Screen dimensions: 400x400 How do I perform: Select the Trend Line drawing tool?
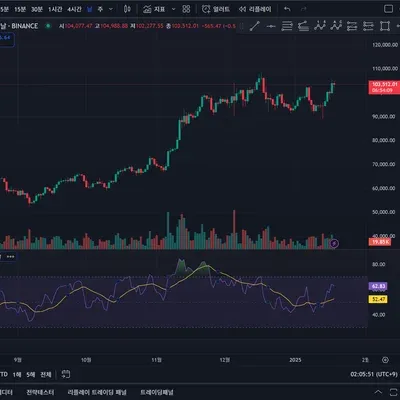[x=255, y=26]
